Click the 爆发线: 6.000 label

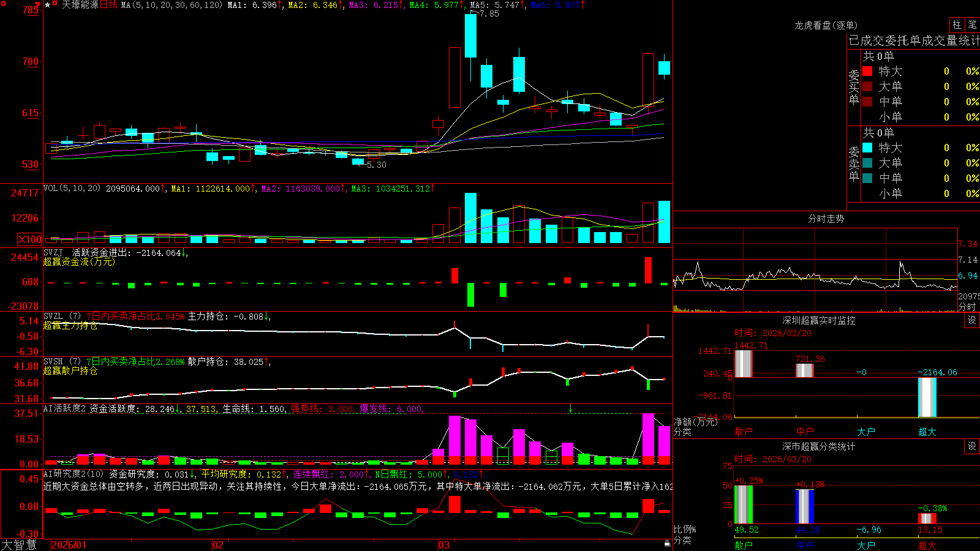(391, 409)
